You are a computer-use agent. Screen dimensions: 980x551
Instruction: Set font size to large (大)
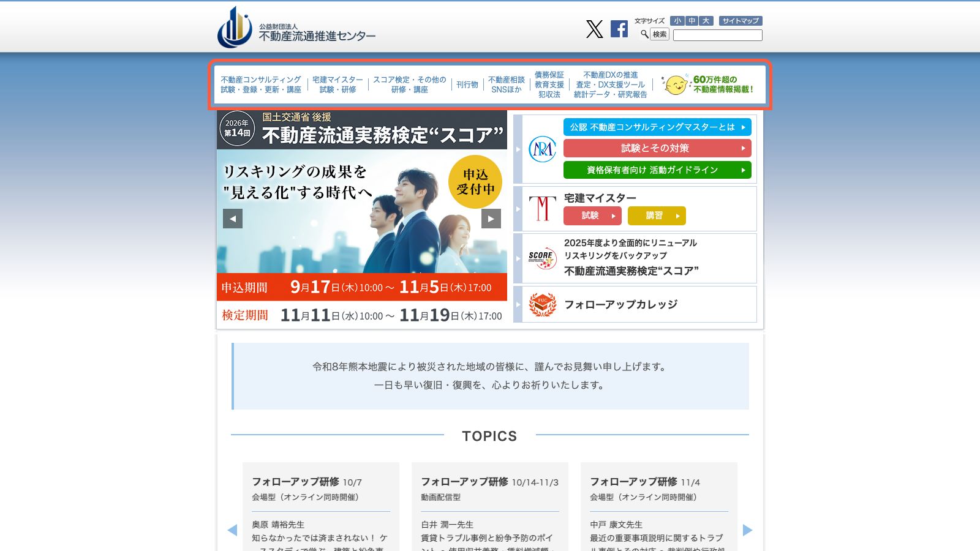pyautogui.click(x=706, y=21)
